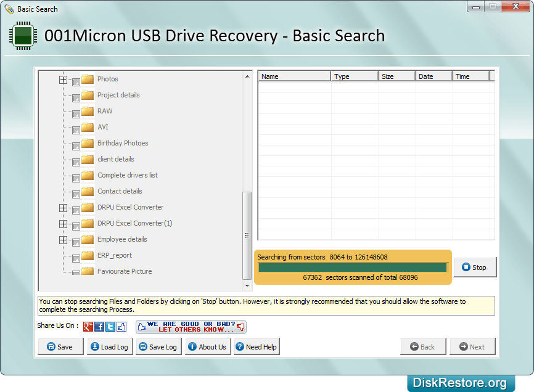Screen dimensions: 534x392
Task: Expand the Employee details node
Action: [x=63, y=240]
